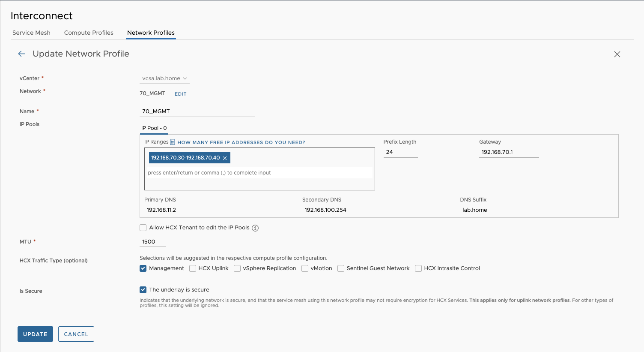Click EDIT next to the 70_MGMT network

tap(180, 93)
